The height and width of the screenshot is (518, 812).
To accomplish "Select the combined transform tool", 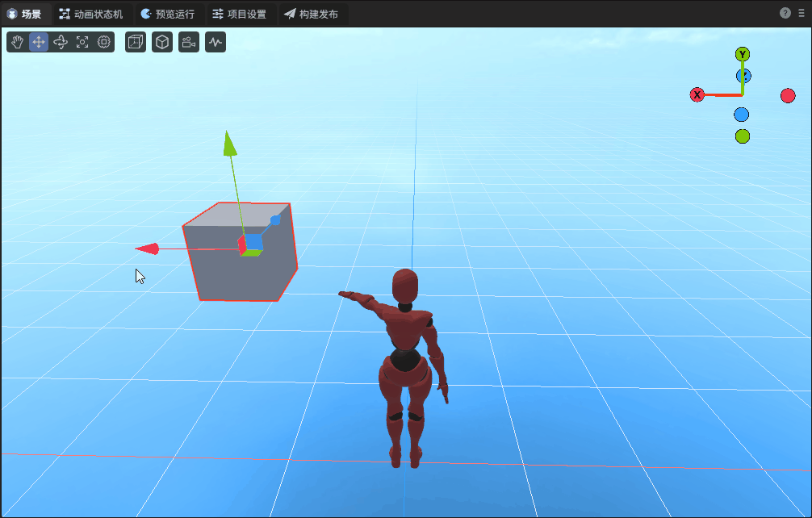I will [104, 42].
